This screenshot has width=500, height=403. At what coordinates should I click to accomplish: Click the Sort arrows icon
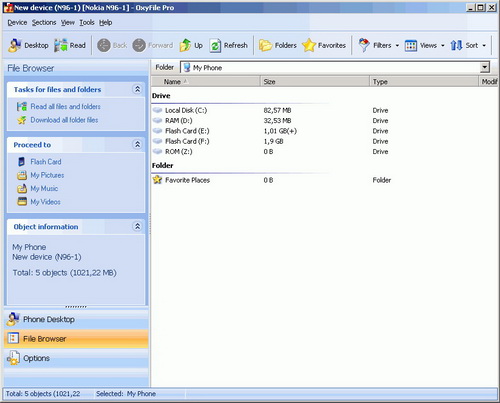[456, 45]
